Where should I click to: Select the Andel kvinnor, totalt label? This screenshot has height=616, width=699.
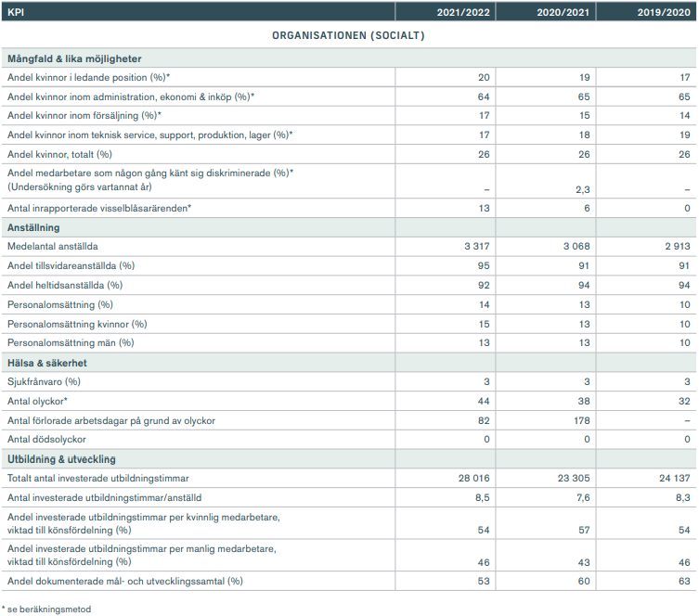pos(59,155)
